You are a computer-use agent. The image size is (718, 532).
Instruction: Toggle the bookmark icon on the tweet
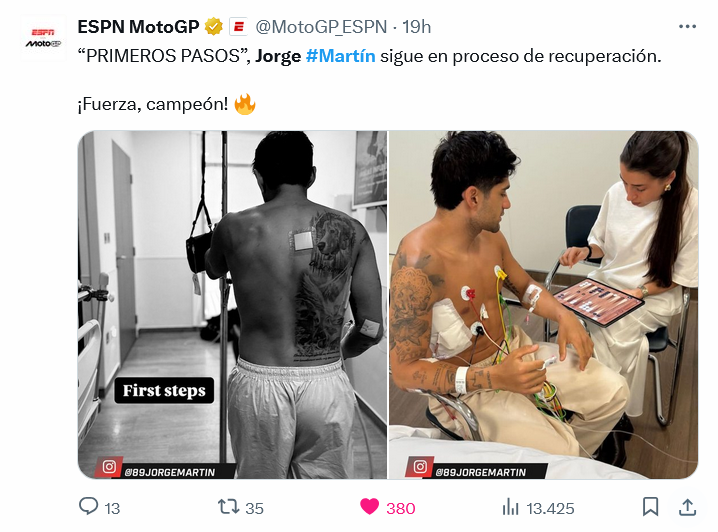pyautogui.click(x=650, y=507)
